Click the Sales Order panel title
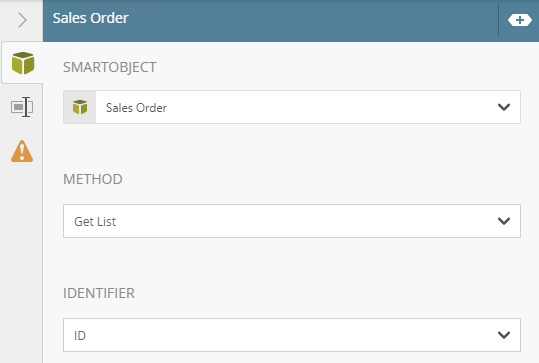Viewport: 539px width, 363px height. 90,18
